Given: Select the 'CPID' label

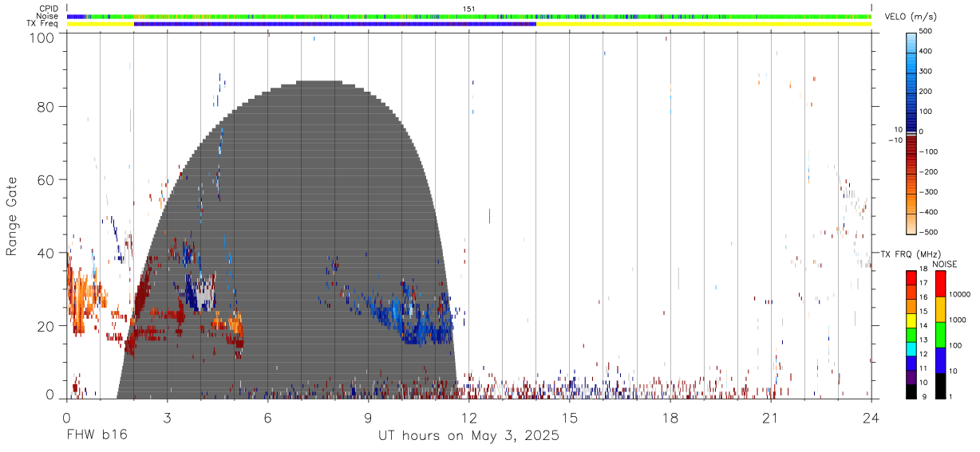Looking at the screenshot, I should (49, 9).
